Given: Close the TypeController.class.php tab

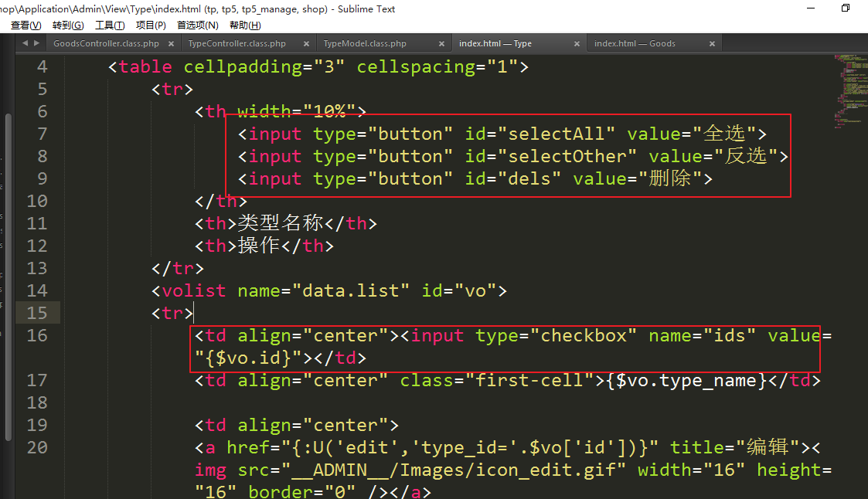Looking at the screenshot, I should tap(305, 44).
